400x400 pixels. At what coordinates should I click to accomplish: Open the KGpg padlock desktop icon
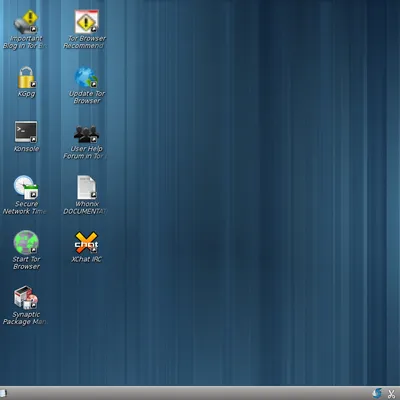[26, 78]
